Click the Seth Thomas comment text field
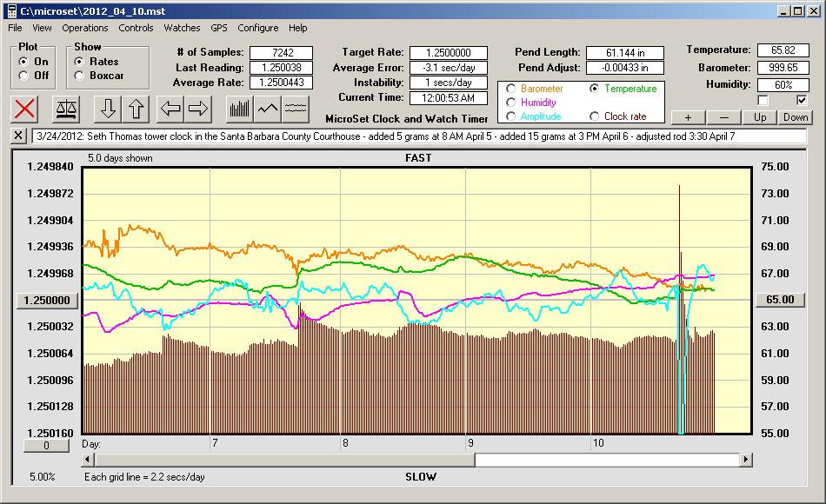Viewport: 826px width, 504px height. tap(419, 136)
